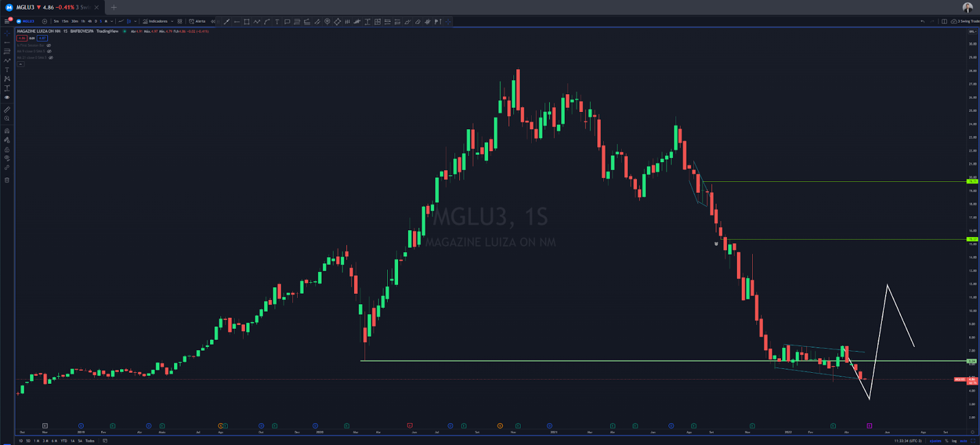Click the red event marker on time axis
The image size is (980, 445).
[409, 425]
